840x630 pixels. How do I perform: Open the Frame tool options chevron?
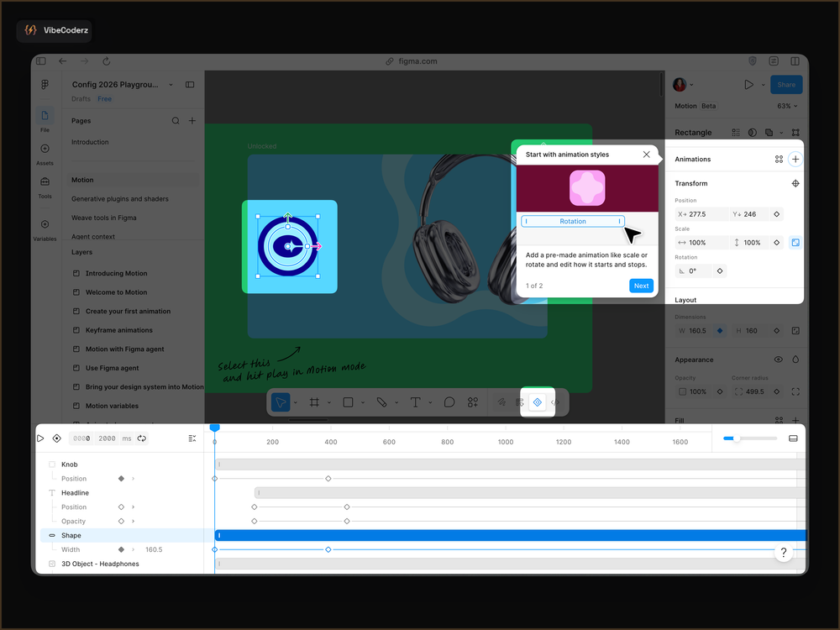(329, 403)
